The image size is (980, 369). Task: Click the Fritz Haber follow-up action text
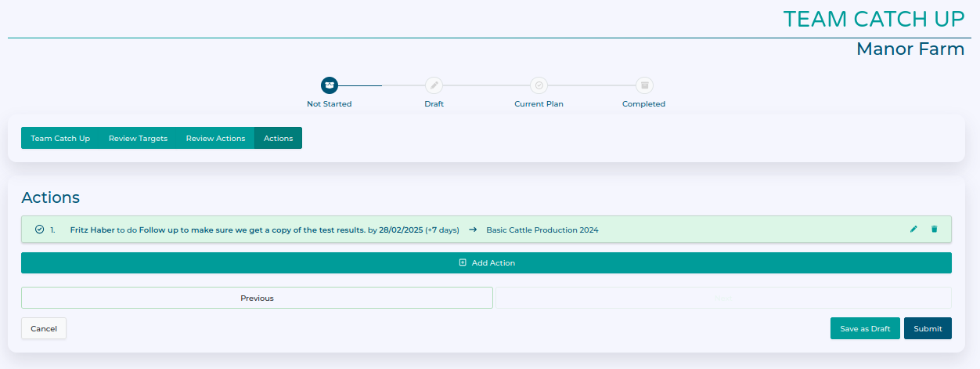pyautogui.click(x=218, y=230)
